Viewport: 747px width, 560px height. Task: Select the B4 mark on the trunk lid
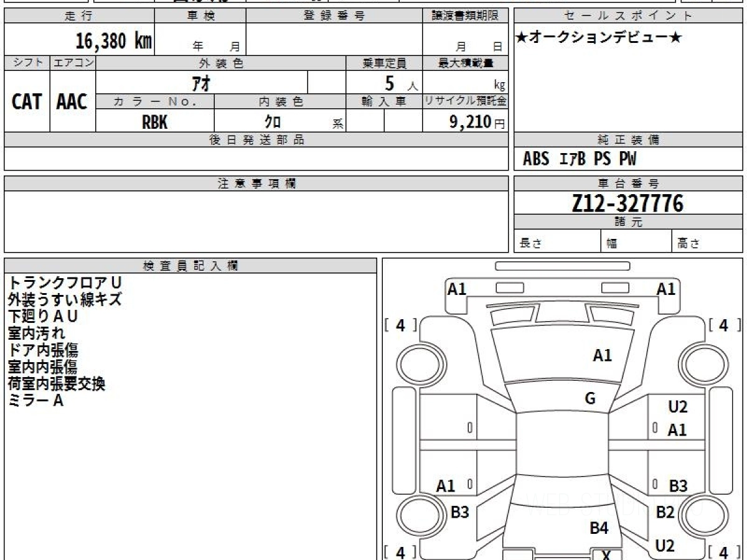pos(599,528)
